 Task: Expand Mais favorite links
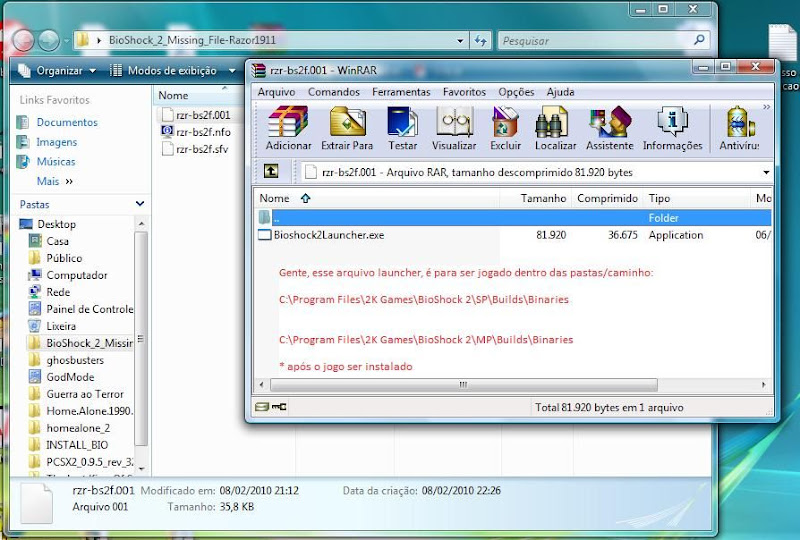click(x=55, y=181)
